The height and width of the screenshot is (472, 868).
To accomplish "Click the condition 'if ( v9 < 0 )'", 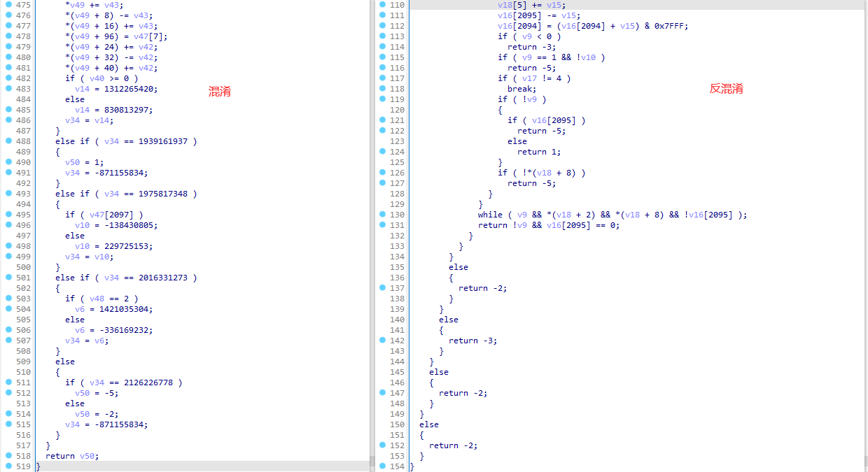I will coord(529,36).
